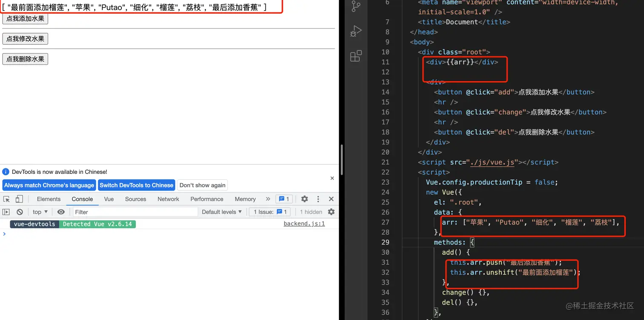Show more DevTools tabs via the chevron

click(268, 199)
